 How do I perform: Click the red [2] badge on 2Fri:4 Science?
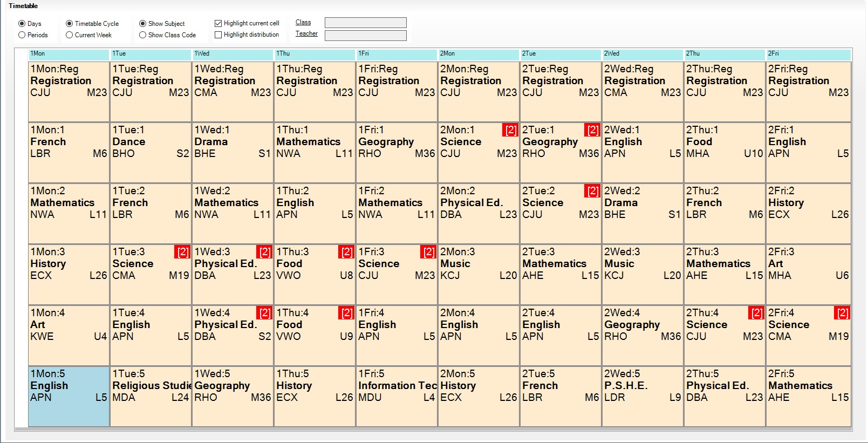coord(842,313)
